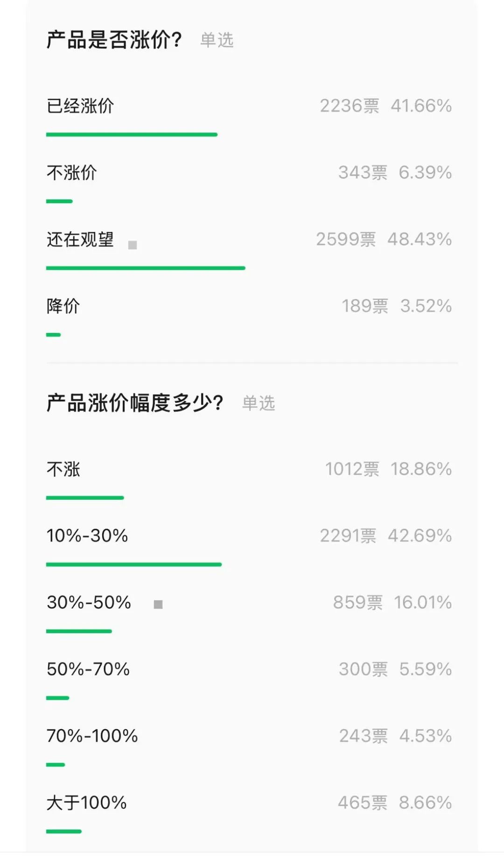The image size is (504, 856).
Task: Click the 465票 8.66% vote count
Action: 395,803
